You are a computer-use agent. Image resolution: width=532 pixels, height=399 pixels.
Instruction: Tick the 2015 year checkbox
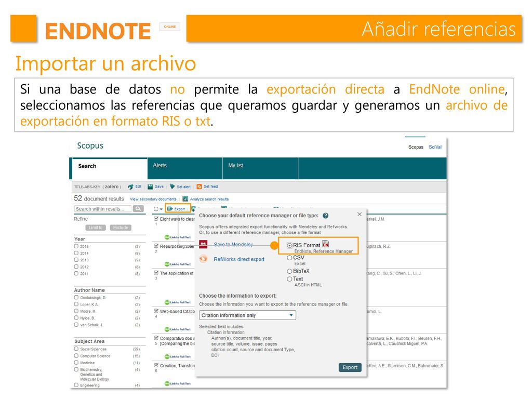point(76,246)
